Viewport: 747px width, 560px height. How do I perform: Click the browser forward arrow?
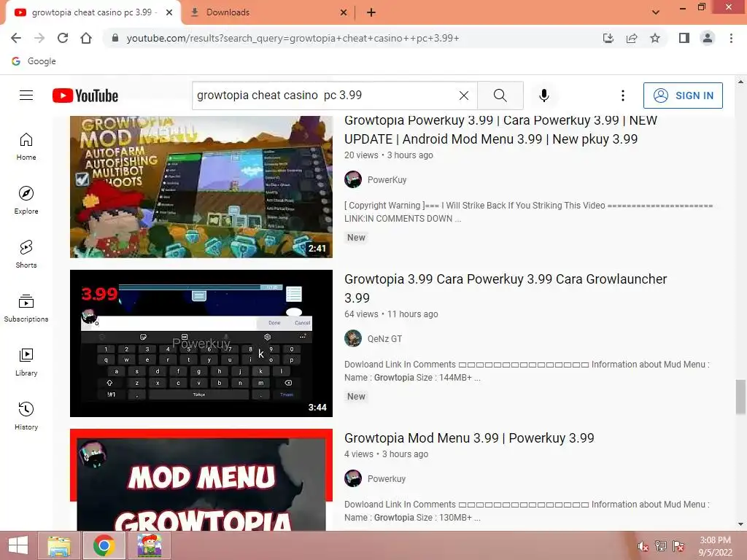(x=39, y=38)
